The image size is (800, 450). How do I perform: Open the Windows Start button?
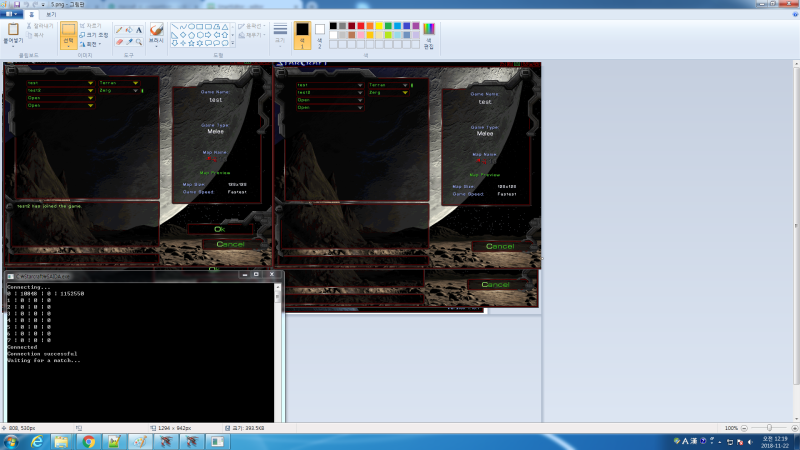(x=11, y=441)
